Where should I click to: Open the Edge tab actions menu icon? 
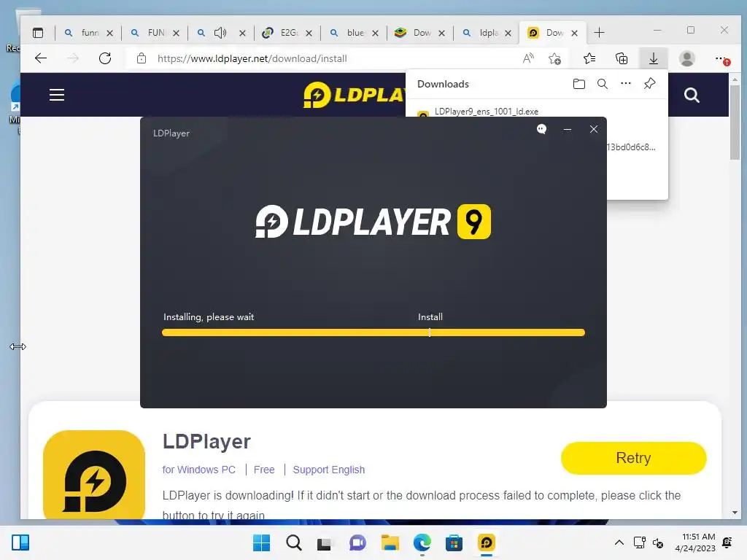38,33
